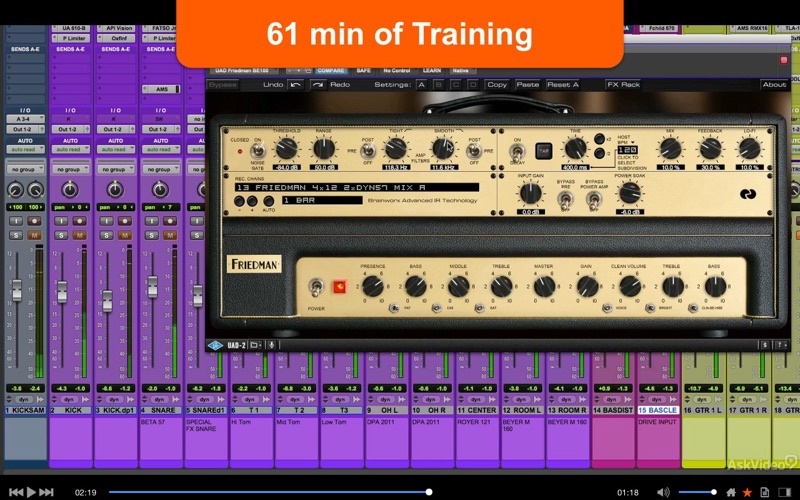Click the question mark help icon in UAD-2 bar
This screenshot has height=500, width=800.
[x=781, y=345]
